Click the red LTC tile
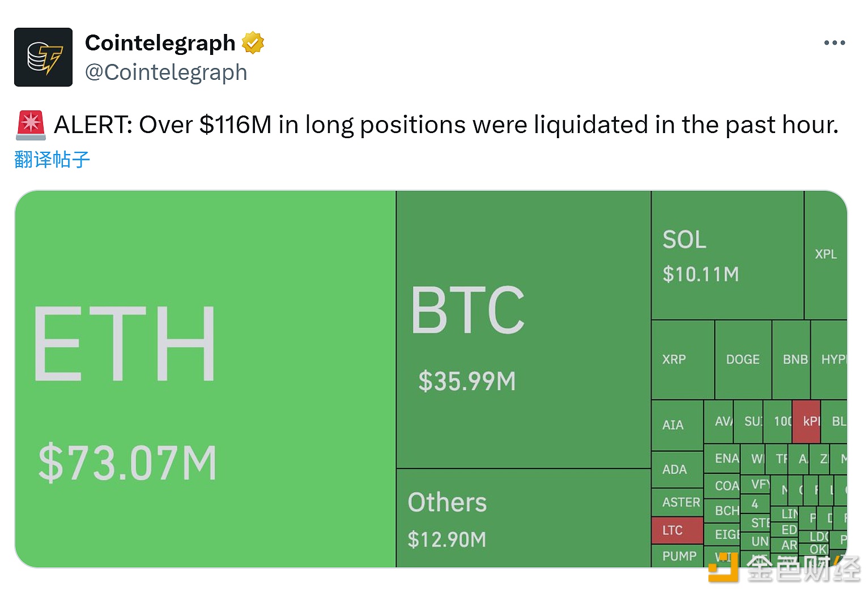Viewport: 868px width, 590px height. pyautogui.click(x=677, y=531)
